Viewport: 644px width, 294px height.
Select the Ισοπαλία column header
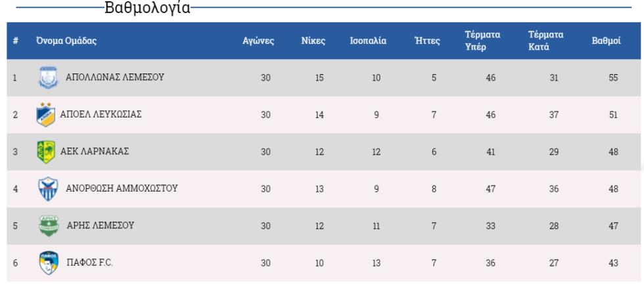pyautogui.click(x=368, y=41)
